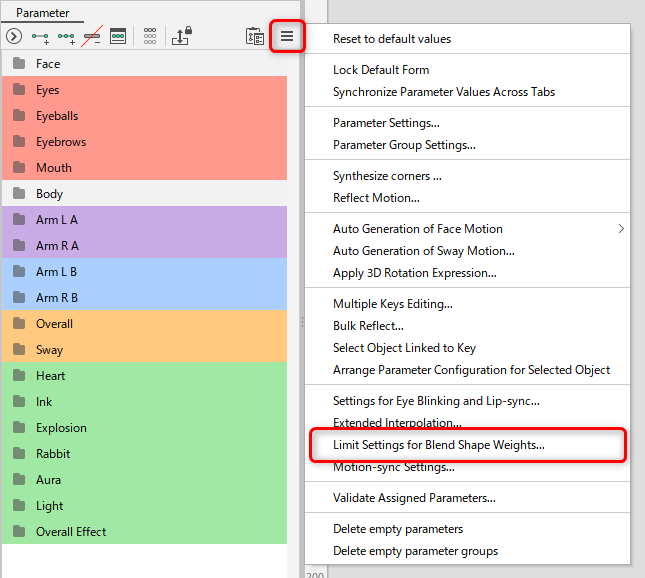This screenshot has height=578, width=645.
Task: Expand the Eyeballs parameter group
Action: point(19,116)
